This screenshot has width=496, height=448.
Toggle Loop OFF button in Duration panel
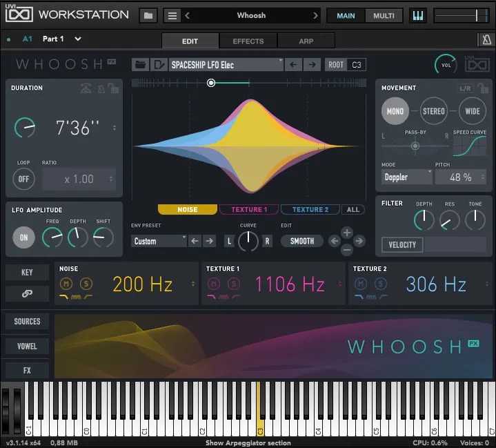click(x=23, y=179)
